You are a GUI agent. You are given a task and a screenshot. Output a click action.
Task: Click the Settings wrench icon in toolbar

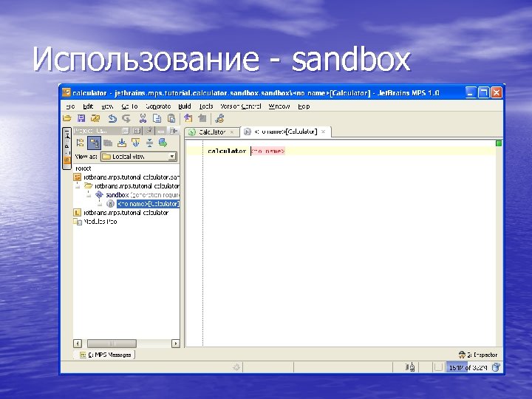pyautogui.click(x=219, y=118)
